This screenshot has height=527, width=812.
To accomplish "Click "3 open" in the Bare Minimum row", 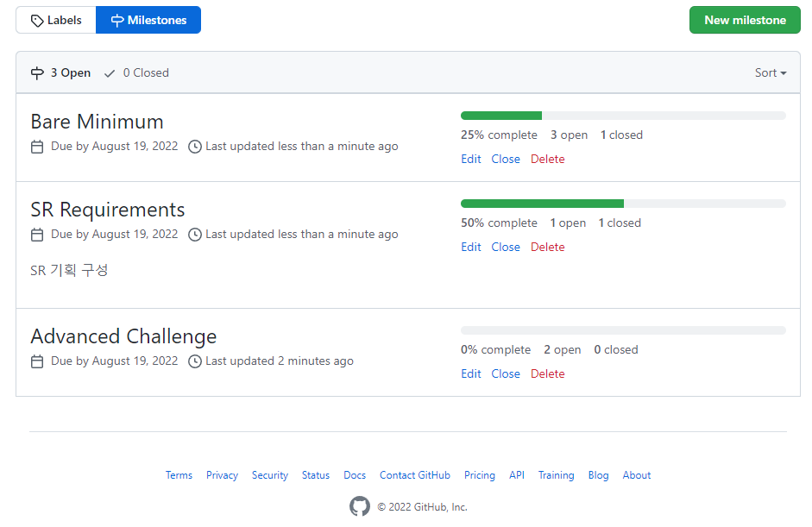I will point(569,135).
